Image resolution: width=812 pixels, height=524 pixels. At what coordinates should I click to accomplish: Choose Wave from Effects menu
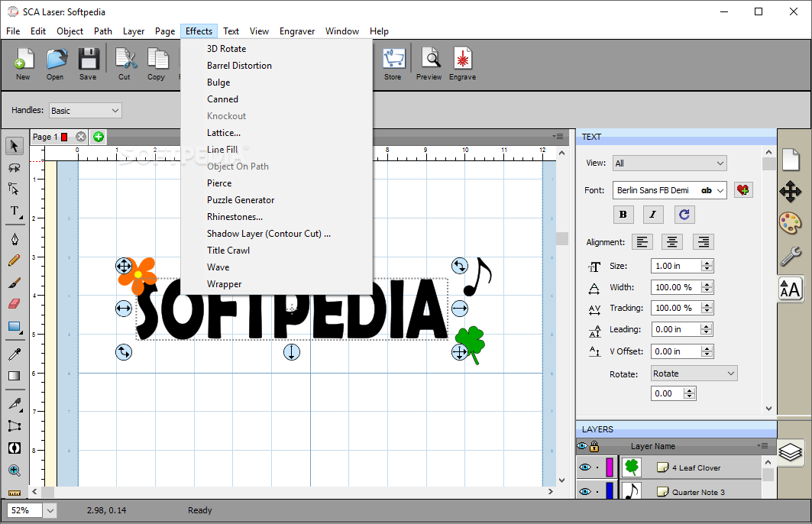click(218, 267)
